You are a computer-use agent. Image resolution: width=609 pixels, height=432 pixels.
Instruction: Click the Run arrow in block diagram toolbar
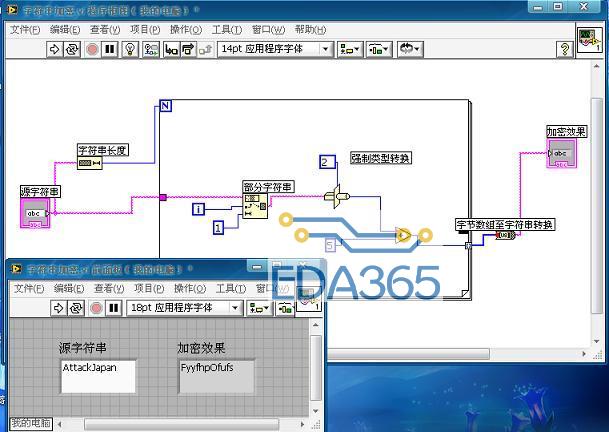point(54,49)
